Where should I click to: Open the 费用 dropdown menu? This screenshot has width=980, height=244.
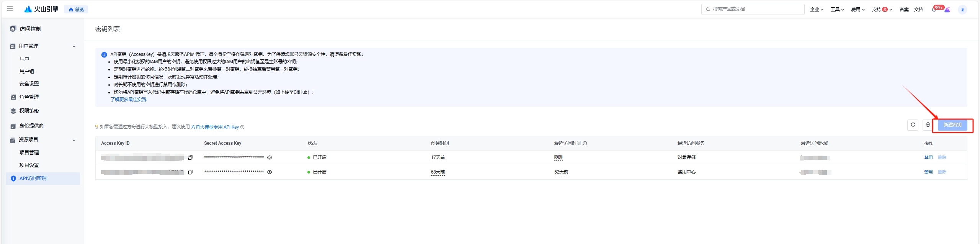coord(857,10)
